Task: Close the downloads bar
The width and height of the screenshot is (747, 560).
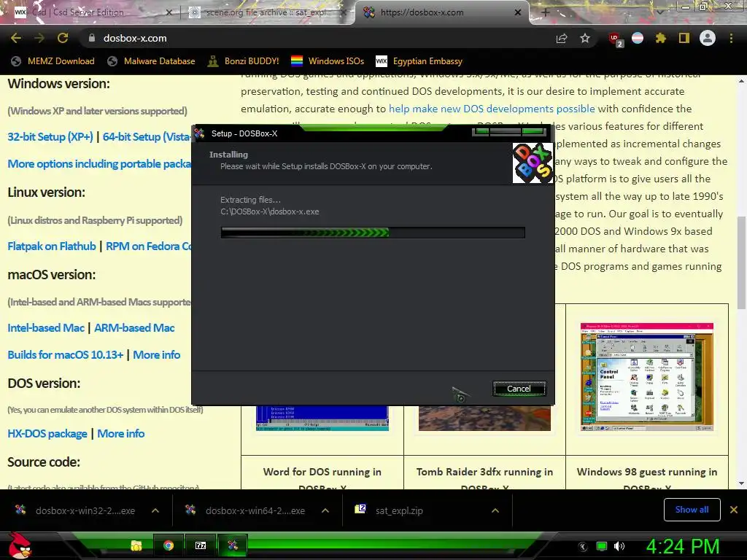Action: [x=734, y=510]
